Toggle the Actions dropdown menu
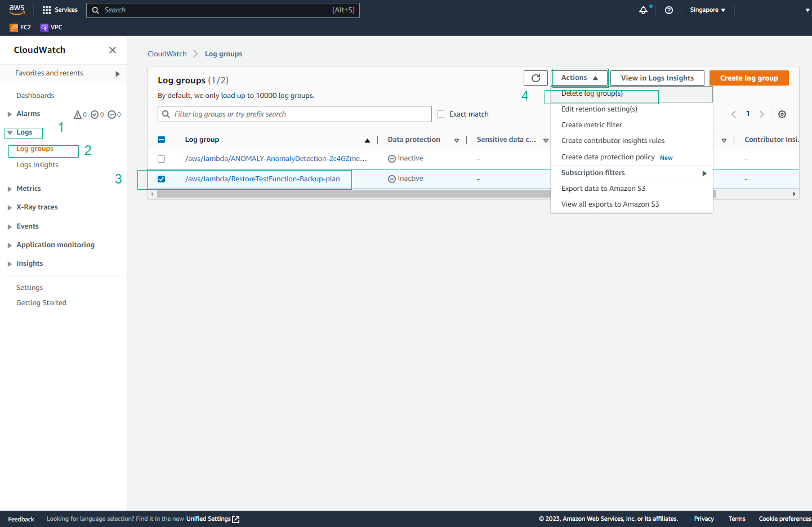This screenshot has width=812, height=527. 579,78
